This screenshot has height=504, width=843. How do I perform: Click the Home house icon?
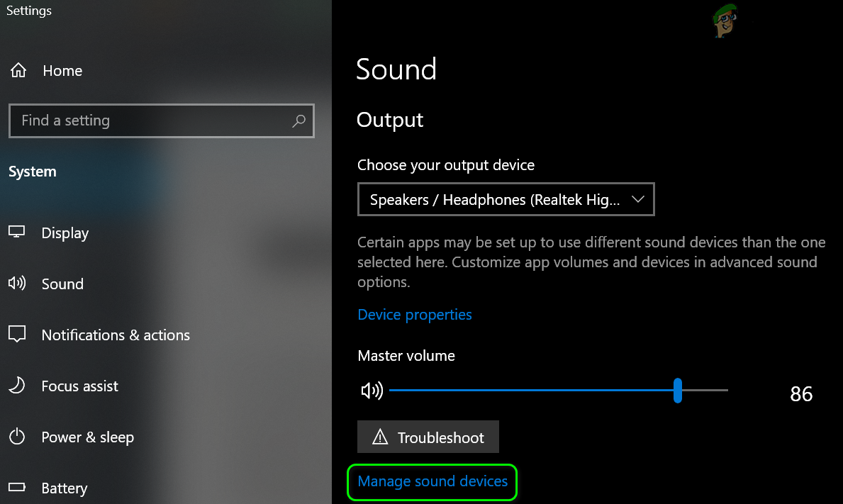coord(18,71)
